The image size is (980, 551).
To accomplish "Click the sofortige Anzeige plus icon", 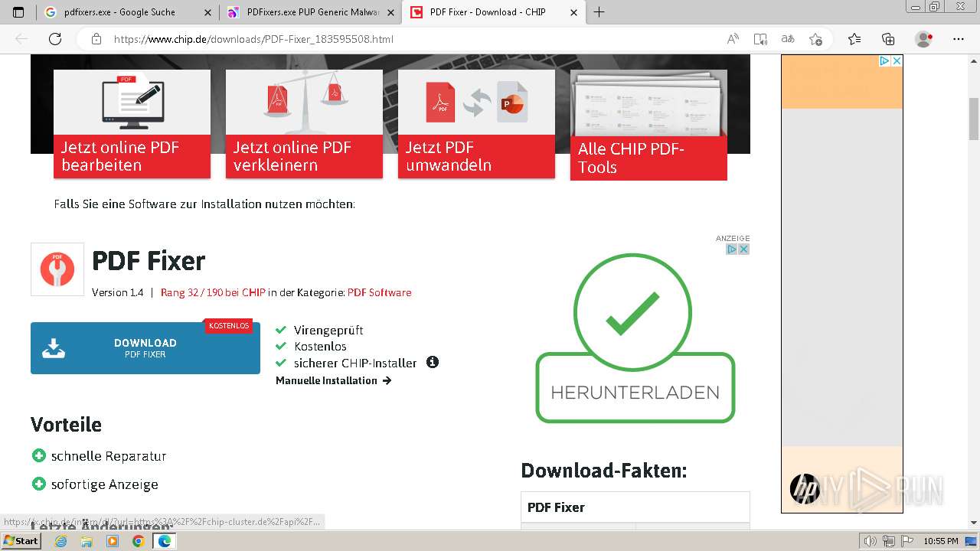I will (39, 484).
